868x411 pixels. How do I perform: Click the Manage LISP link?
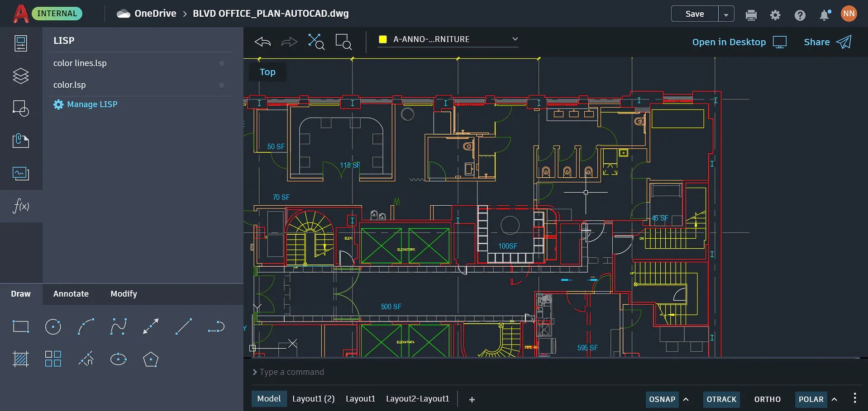[92, 104]
